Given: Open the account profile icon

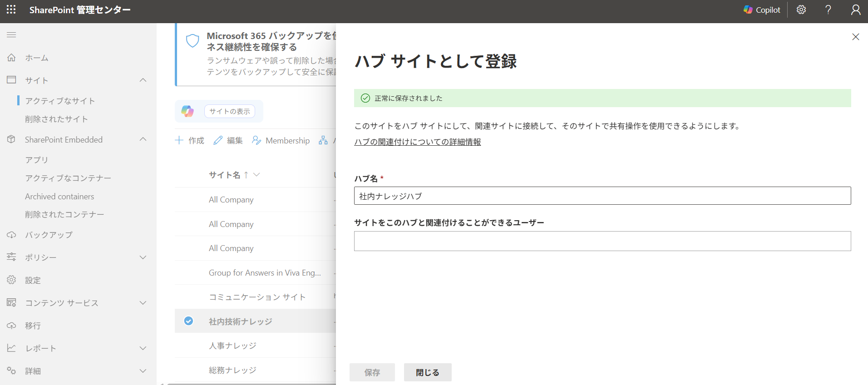Looking at the screenshot, I should (x=856, y=10).
